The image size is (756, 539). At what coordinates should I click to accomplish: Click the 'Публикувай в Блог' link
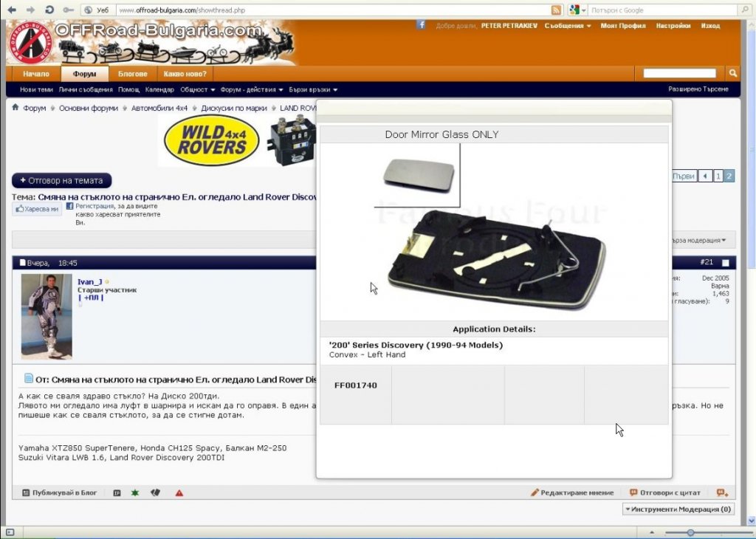tap(60, 492)
